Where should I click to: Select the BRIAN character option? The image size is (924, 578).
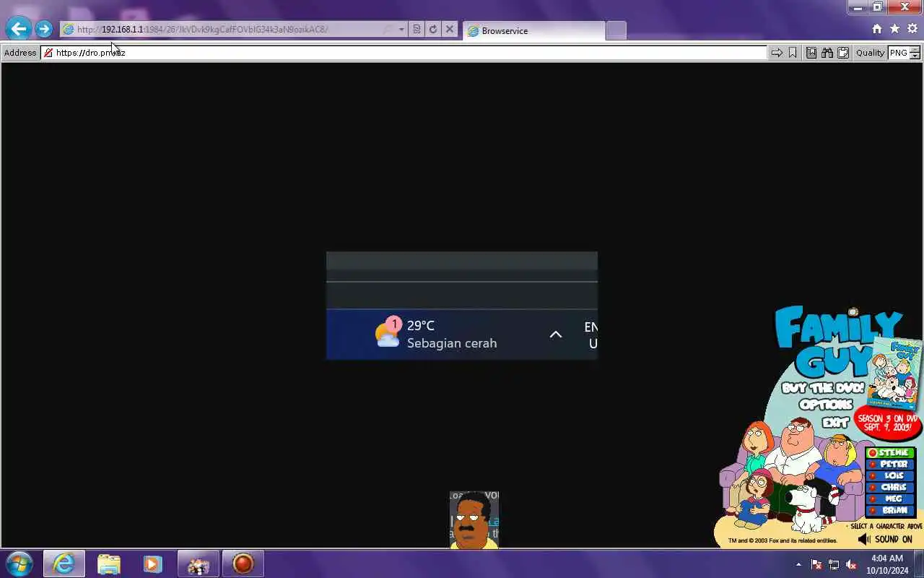pyautogui.click(x=890, y=510)
